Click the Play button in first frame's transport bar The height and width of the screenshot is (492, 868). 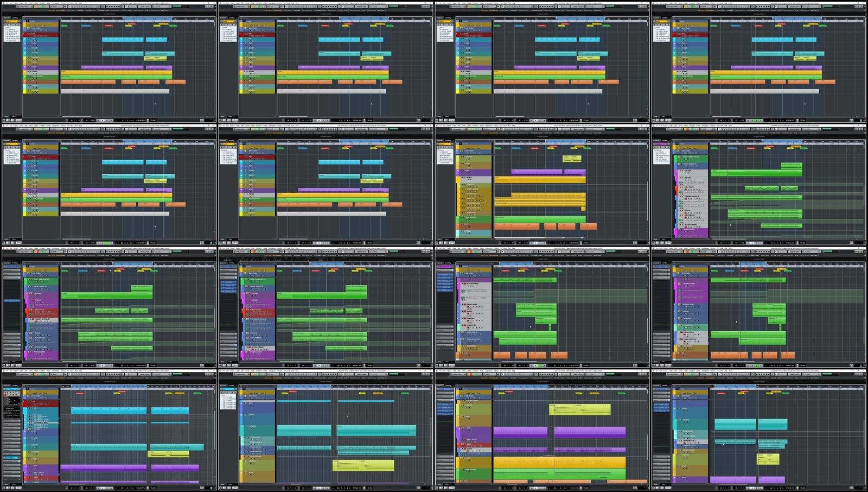(104, 120)
